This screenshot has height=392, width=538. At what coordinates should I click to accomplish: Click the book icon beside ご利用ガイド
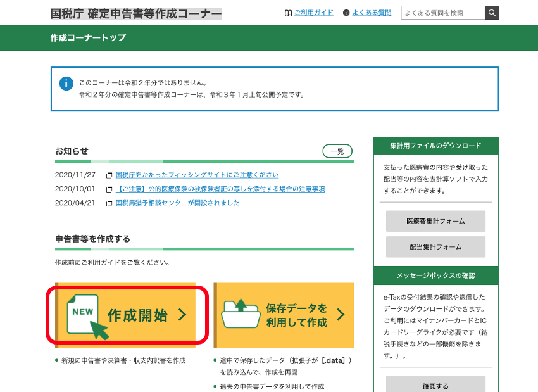288,13
